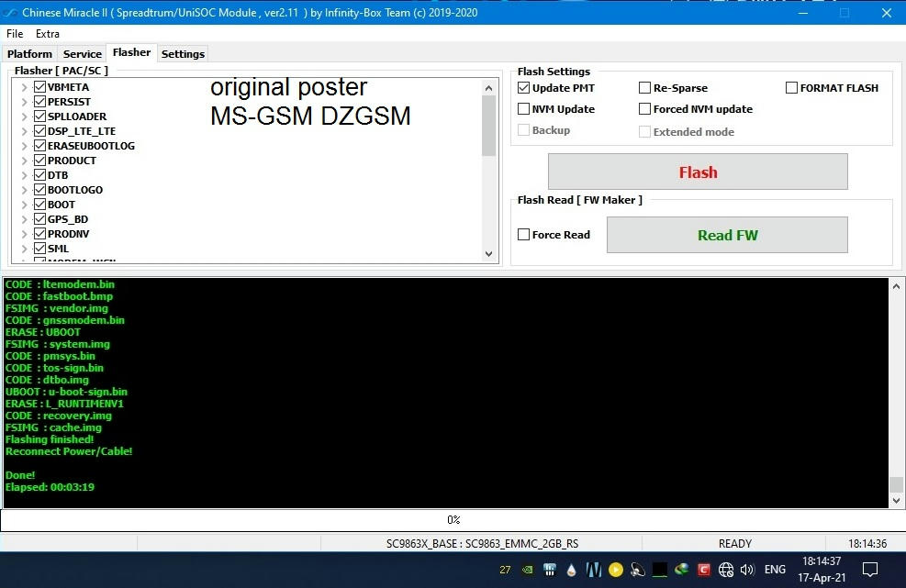Viewport: 906px width, 588px height.
Task: Open the volume speaker tray icon
Action: click(x=747, y=570)
